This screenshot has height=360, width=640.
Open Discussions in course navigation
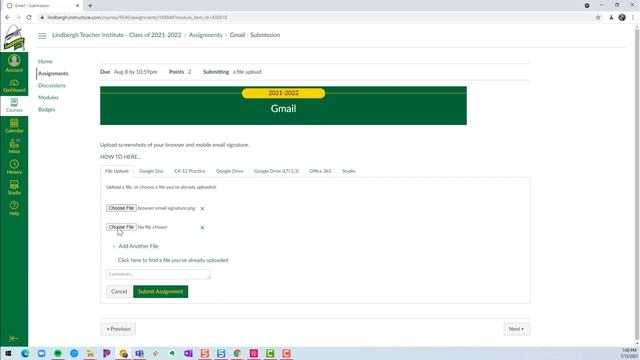click(52, 86)
